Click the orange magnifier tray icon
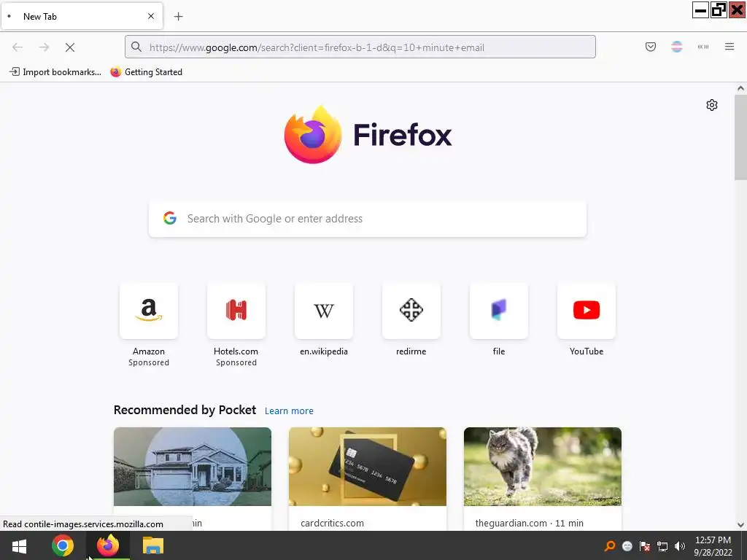Viewport: 747px width, 560px height. 609,546
